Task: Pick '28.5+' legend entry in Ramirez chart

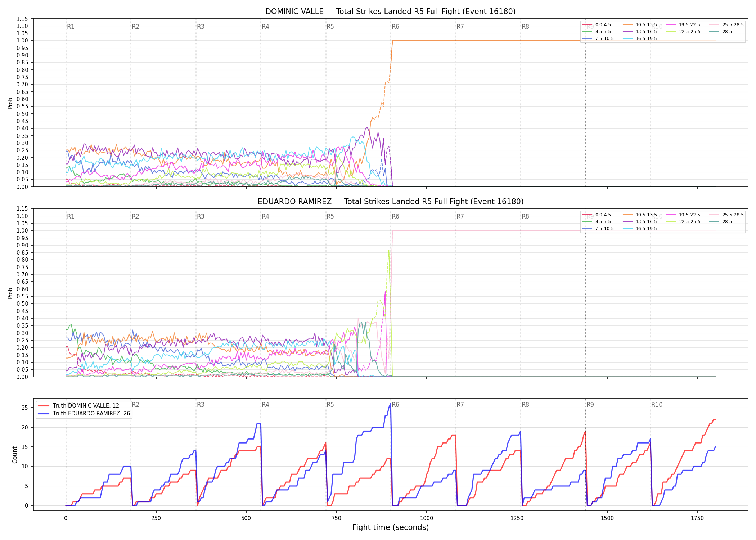Action: tap(723, 222)
